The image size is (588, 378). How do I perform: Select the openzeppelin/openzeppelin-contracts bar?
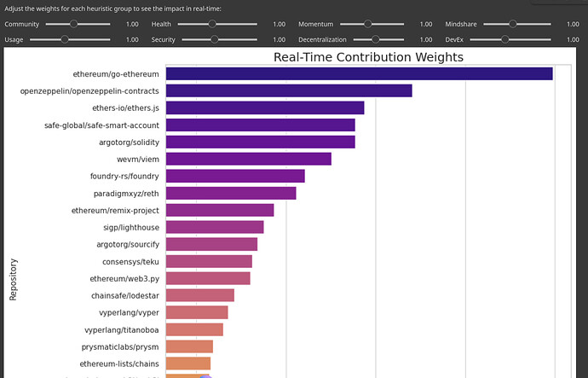click(288, 90)
